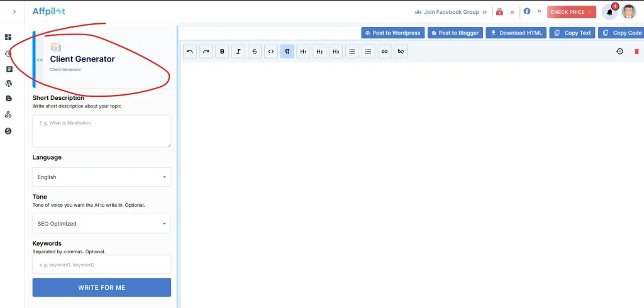
Task: Click the remove link icon
Action: click(401, 52)
